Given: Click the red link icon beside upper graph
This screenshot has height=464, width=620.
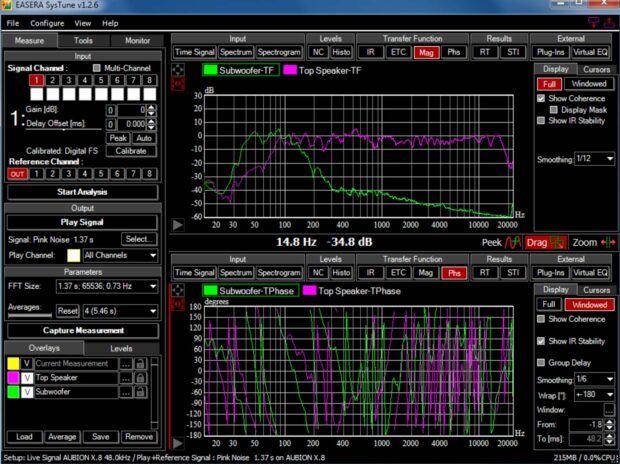Looking at the screenshot, I should point(178,84).
